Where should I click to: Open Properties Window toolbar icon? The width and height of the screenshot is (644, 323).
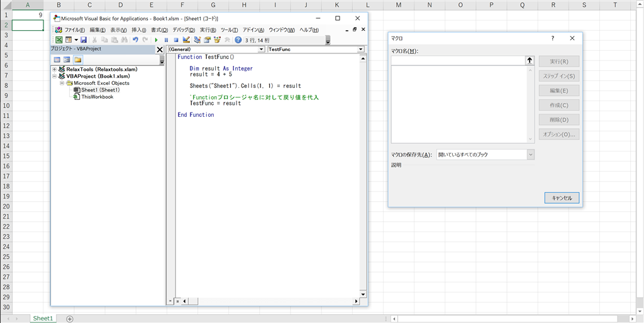207,40
